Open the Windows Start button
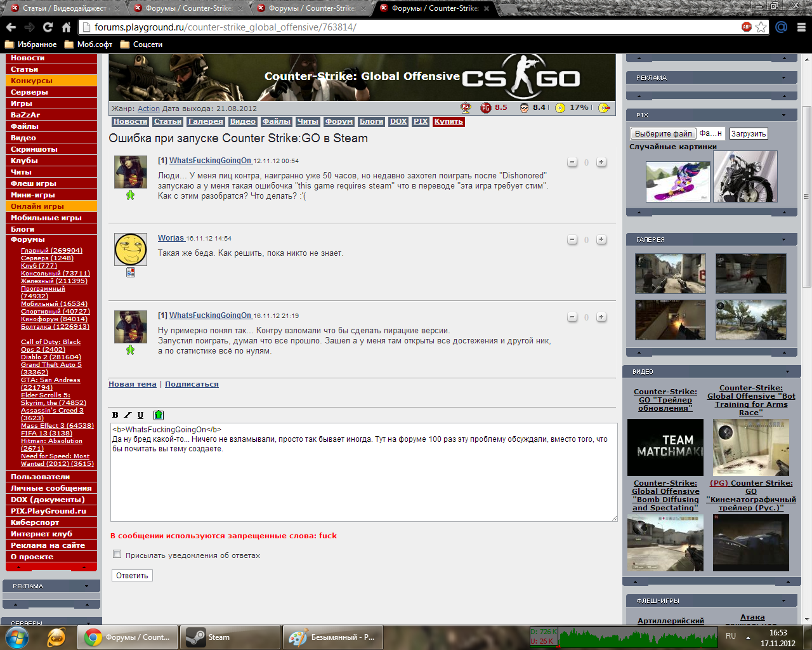 17,637
